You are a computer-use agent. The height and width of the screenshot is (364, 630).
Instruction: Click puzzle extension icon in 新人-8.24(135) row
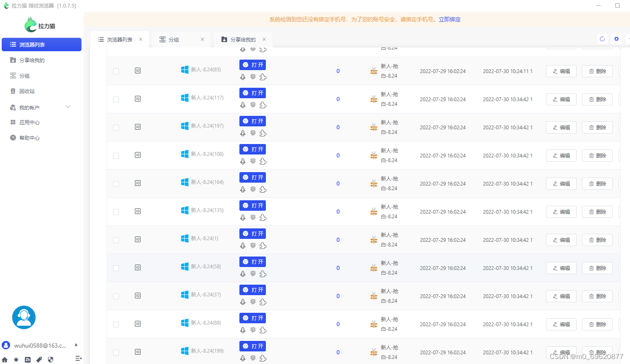[263, 217]
